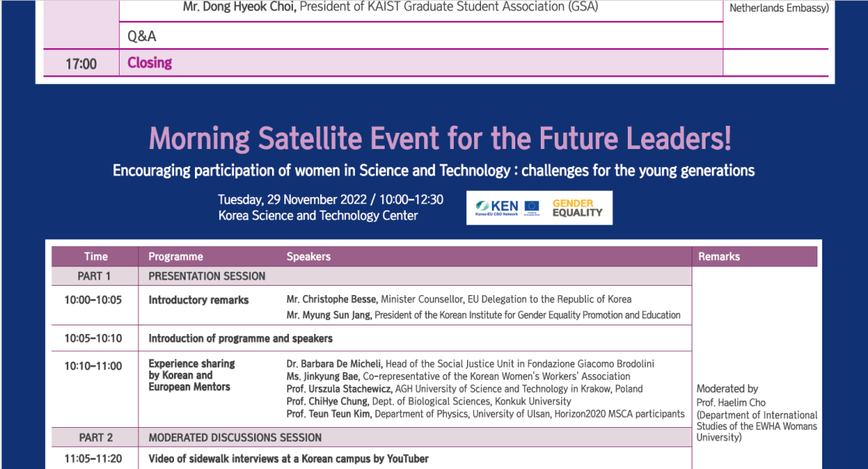Click Prof. Teun Teun Kim speaker entry
The image size is (868, 469).
pos(486,414)
